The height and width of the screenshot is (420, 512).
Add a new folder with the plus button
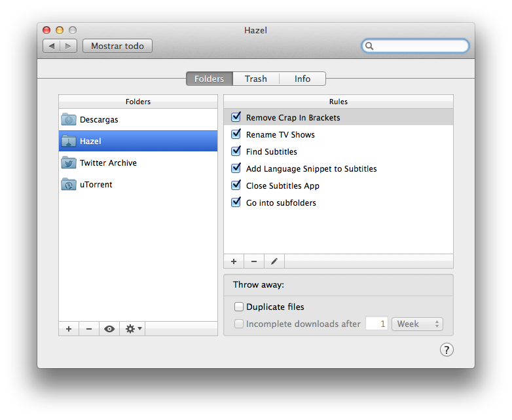(69, 329)
